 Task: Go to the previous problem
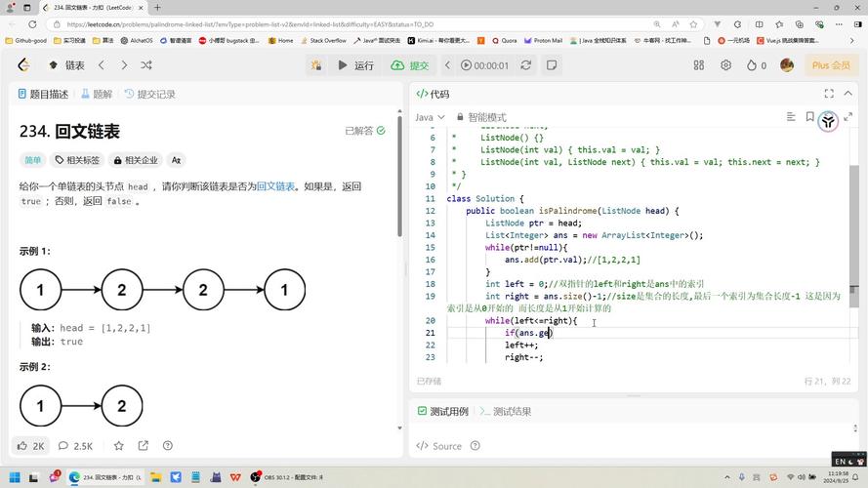pyautogui.click(x=102, y=65)
